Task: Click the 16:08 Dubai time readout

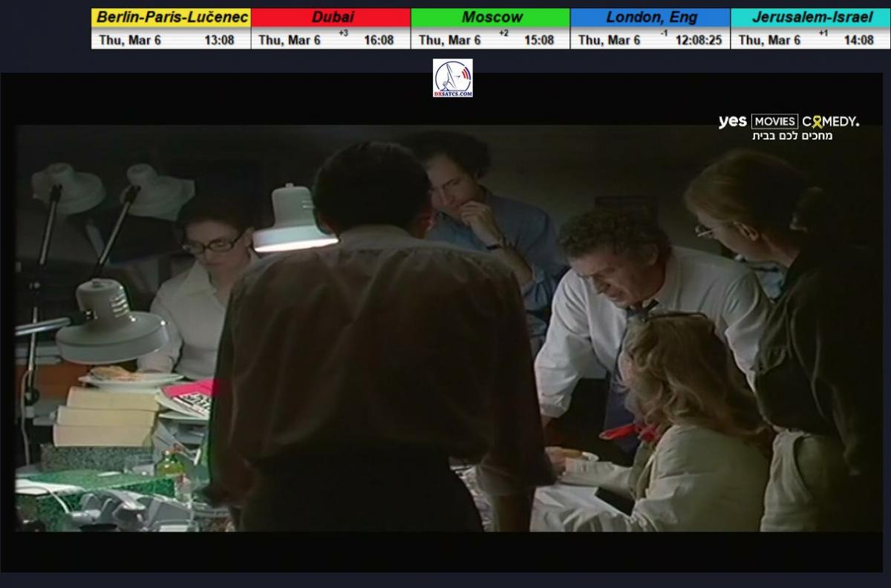Action: (379, 40)
